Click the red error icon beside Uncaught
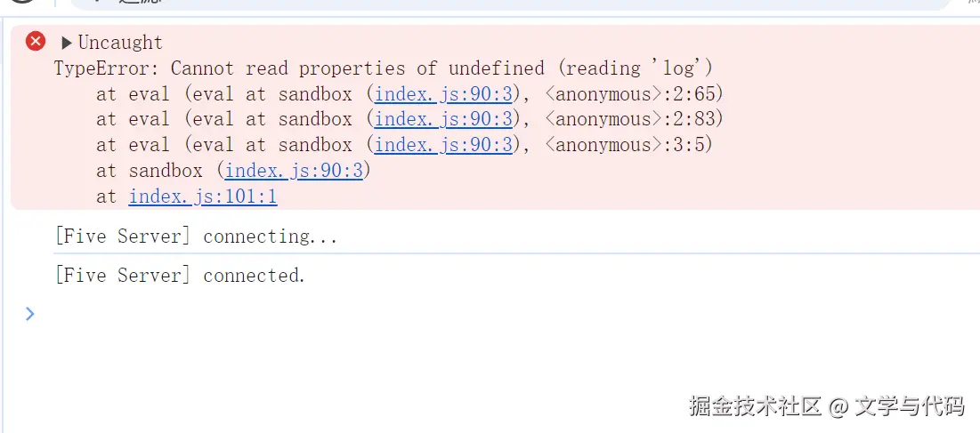 36,41
